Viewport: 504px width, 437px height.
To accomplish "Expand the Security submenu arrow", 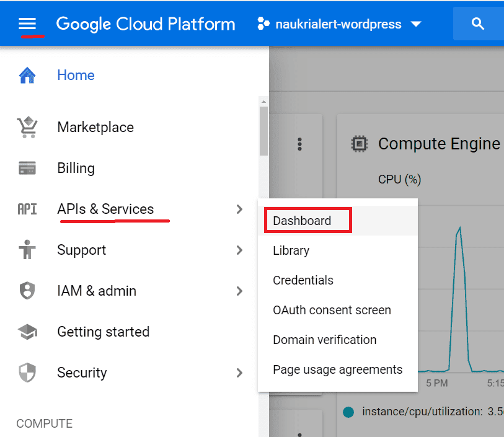I will click(x=240, y=373).
